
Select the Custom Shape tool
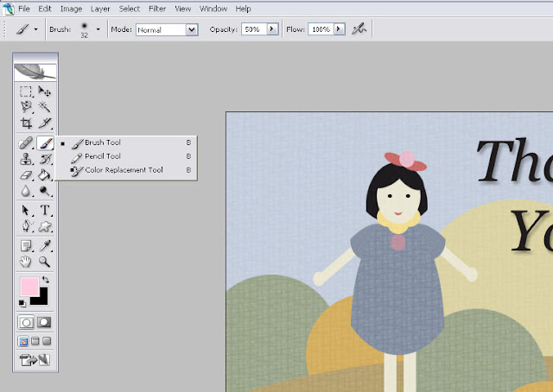(44, 226)
